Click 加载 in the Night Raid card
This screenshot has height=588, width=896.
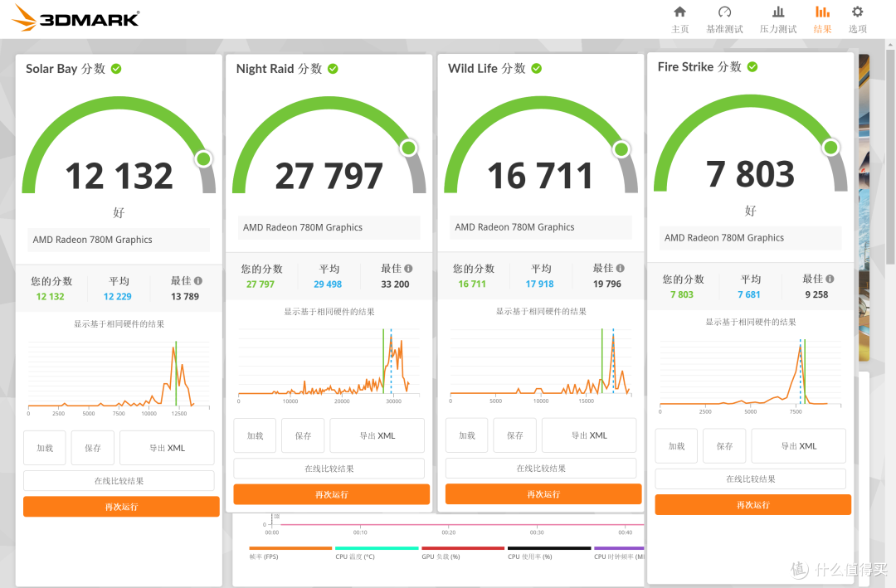(x=255, y=435)
